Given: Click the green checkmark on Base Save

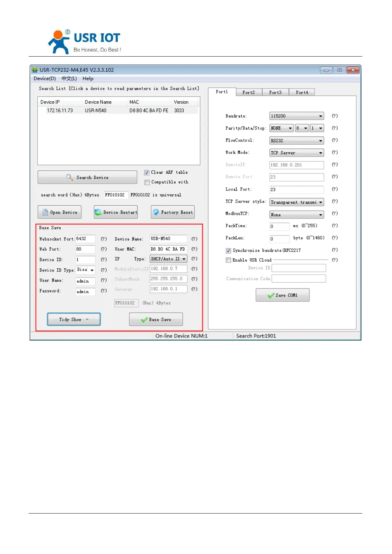Looking at the screenshot, I should 144,319.
